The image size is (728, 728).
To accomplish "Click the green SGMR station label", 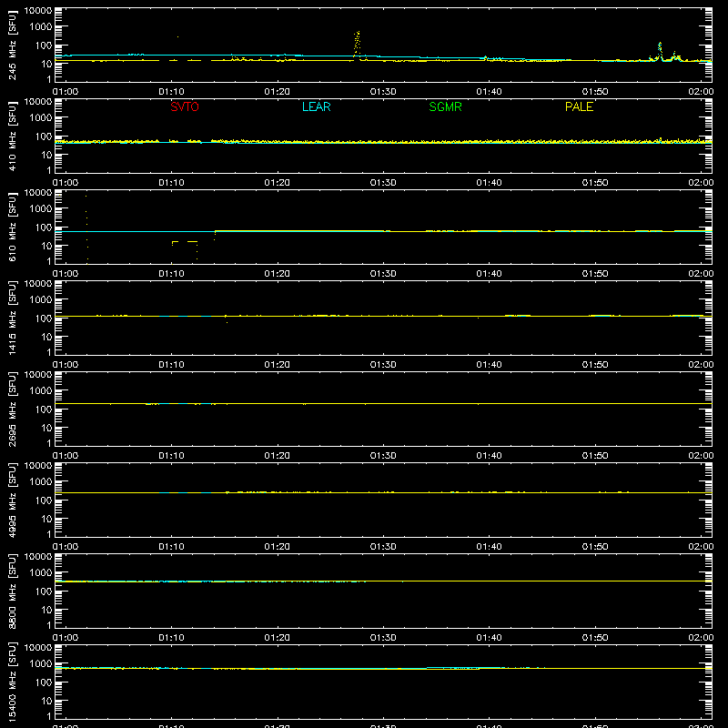I will pos(445,106).
